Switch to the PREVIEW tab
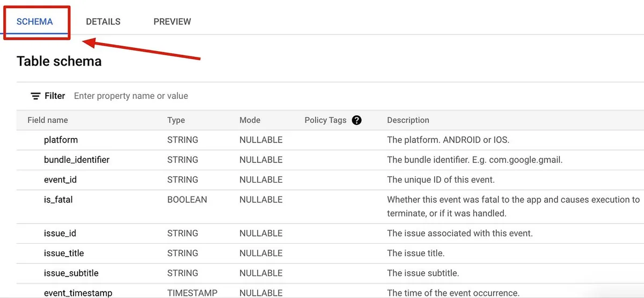644x298 pixels. 172,21
